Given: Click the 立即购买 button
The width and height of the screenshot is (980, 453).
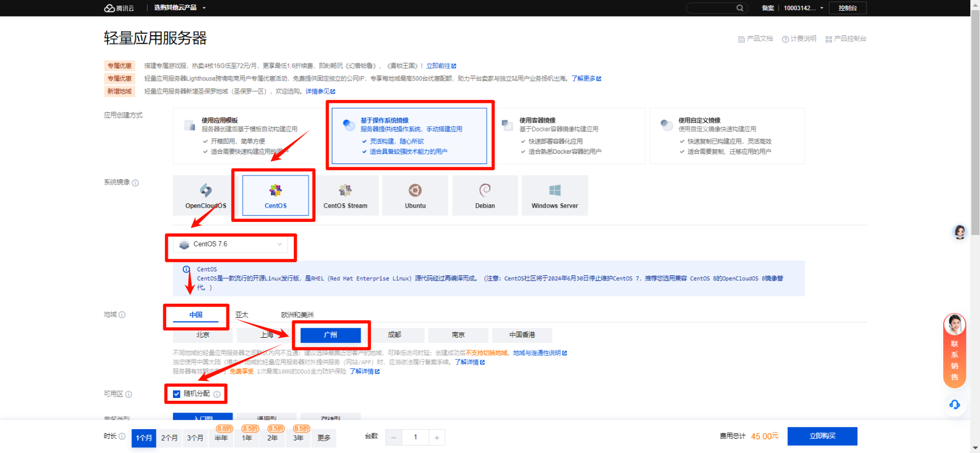Looking at the screenshot, I should pos(822,436).
